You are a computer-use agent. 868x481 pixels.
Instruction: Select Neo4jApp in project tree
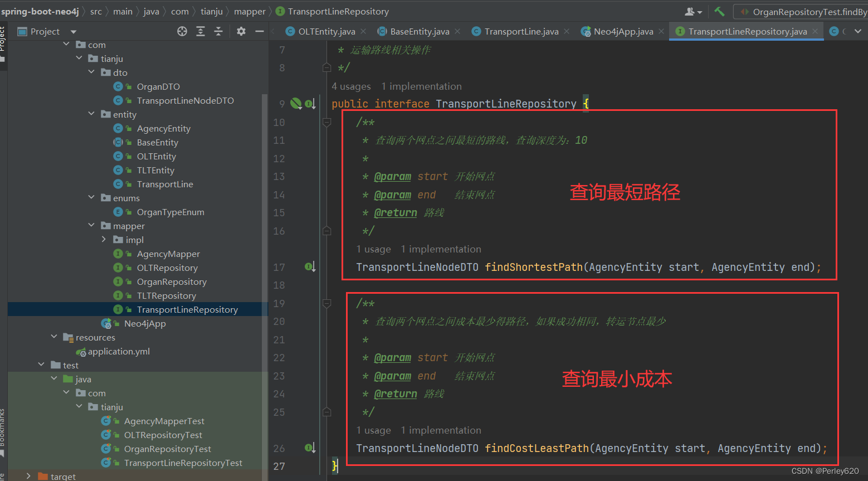click(x=145, y=323)
